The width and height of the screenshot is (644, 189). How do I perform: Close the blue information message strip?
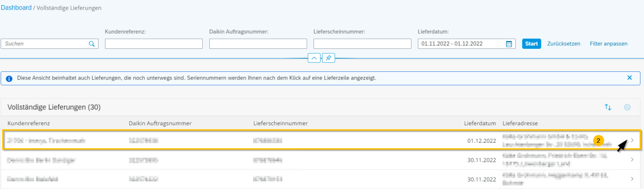point(629,78)
